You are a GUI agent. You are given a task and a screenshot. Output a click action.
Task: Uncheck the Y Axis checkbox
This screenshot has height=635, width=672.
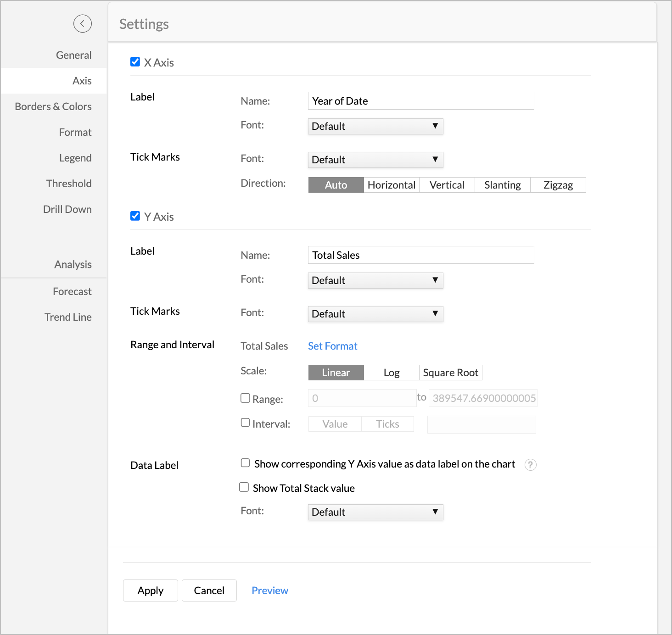click(135, 216)
